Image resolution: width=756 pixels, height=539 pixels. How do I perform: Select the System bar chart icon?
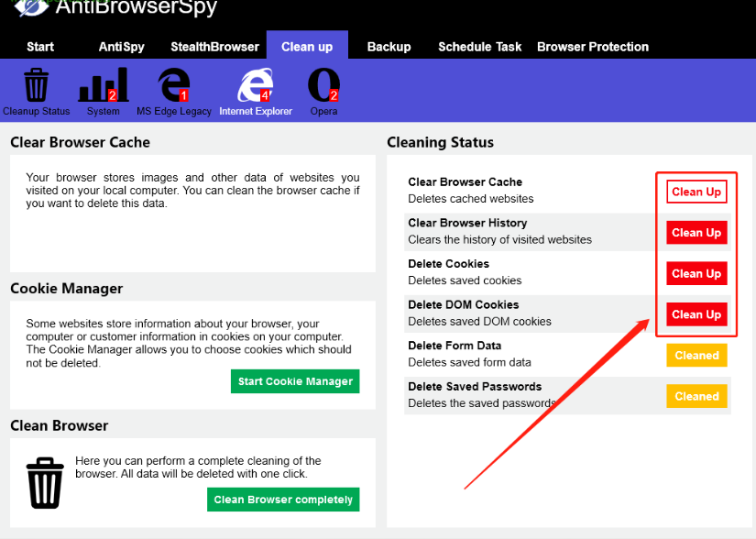[x=104, y=85]
